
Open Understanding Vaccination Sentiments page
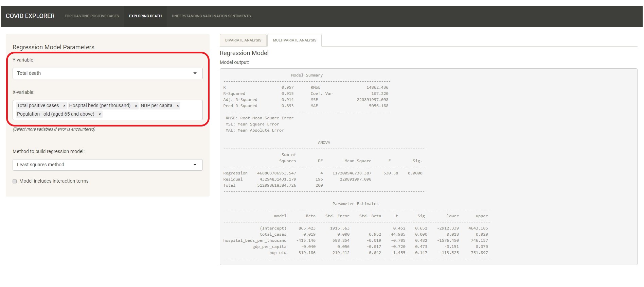pos(211,16)
